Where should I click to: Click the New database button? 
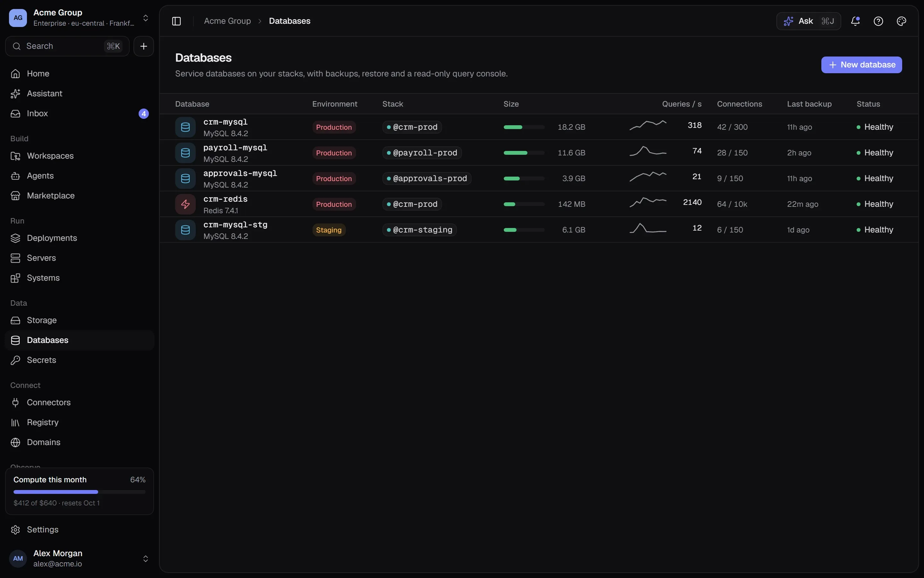tap(861, 65)
